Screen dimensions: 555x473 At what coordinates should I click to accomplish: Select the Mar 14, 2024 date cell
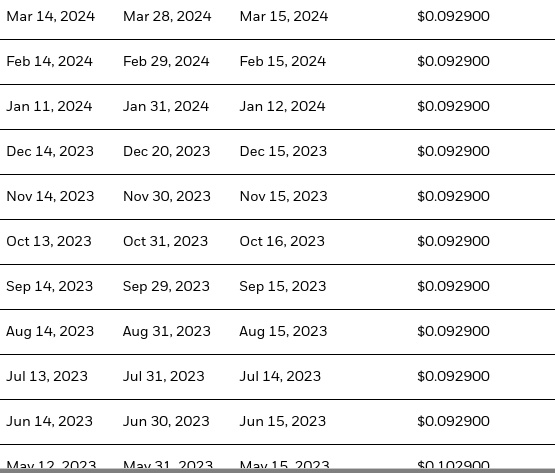point(51,17)
